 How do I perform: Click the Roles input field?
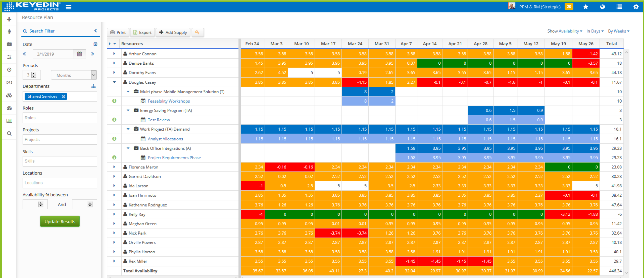[x=60, y=118]
